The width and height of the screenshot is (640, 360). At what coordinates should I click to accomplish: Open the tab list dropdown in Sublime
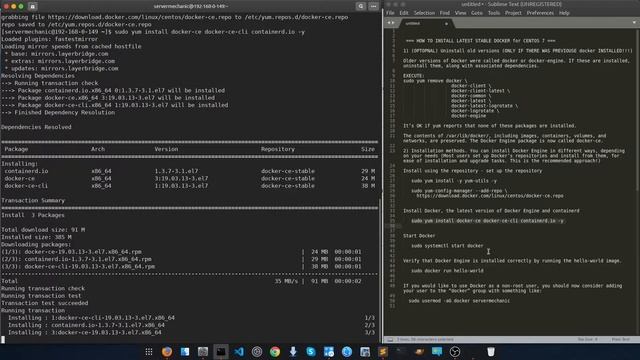[634, 22]
